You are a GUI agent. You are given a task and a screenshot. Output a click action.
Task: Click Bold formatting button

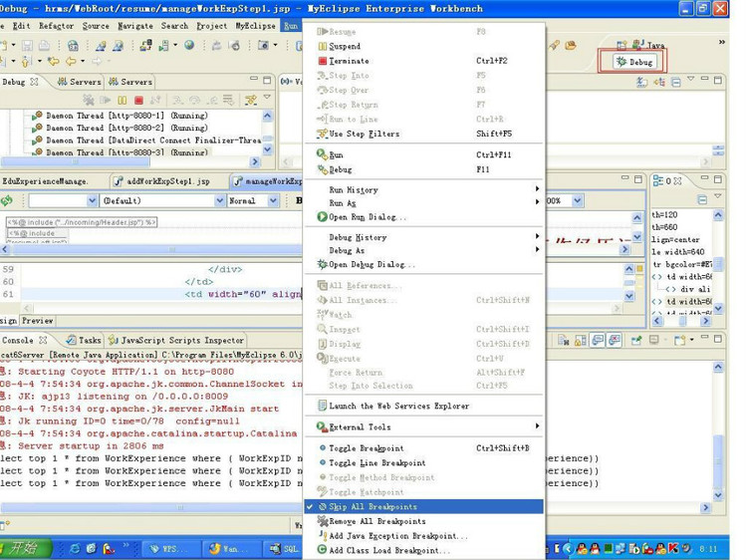click(x=299, y=200)
